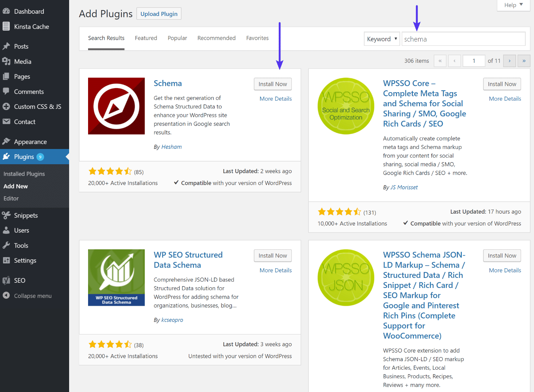
Task: Click the WPSSO Core plugin thumbnail
Action: pyautogui.click(x=346, y=106)
